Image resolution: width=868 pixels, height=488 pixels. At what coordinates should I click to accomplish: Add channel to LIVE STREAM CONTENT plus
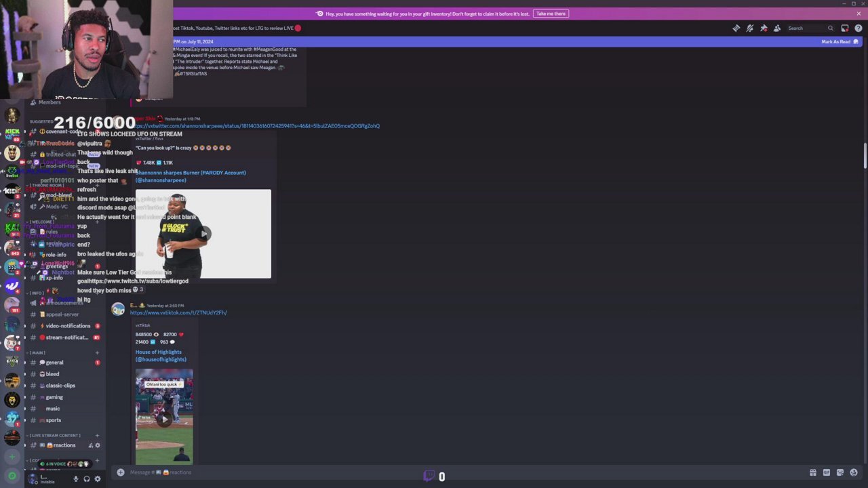(x=97, y=435)
